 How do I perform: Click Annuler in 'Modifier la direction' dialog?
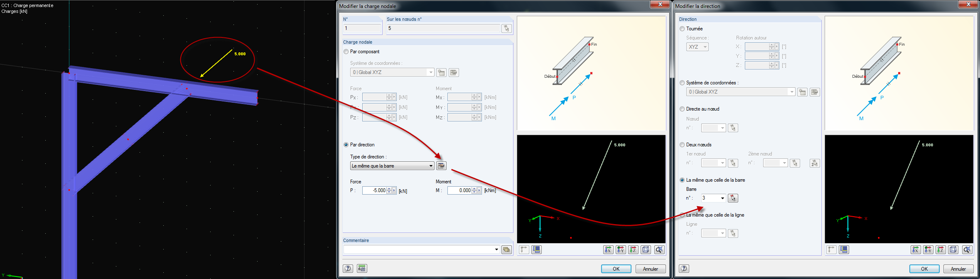958,269
